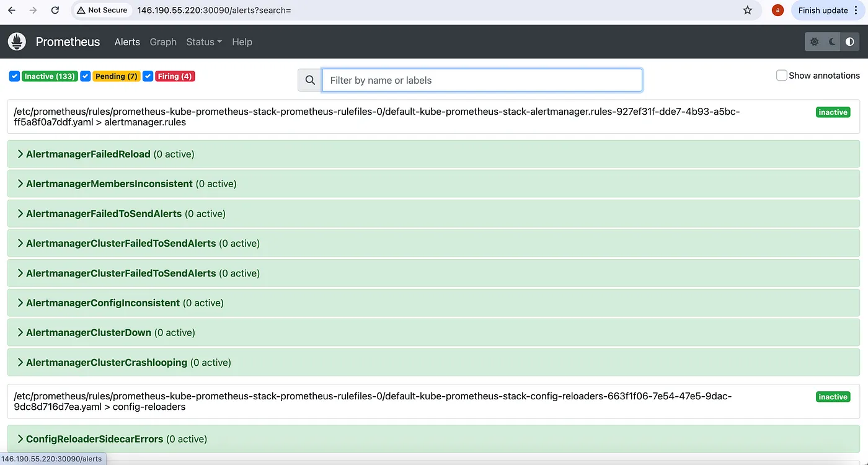
Task: Expand AlertmanagerClusterDown alert
Action: point(433,332)
